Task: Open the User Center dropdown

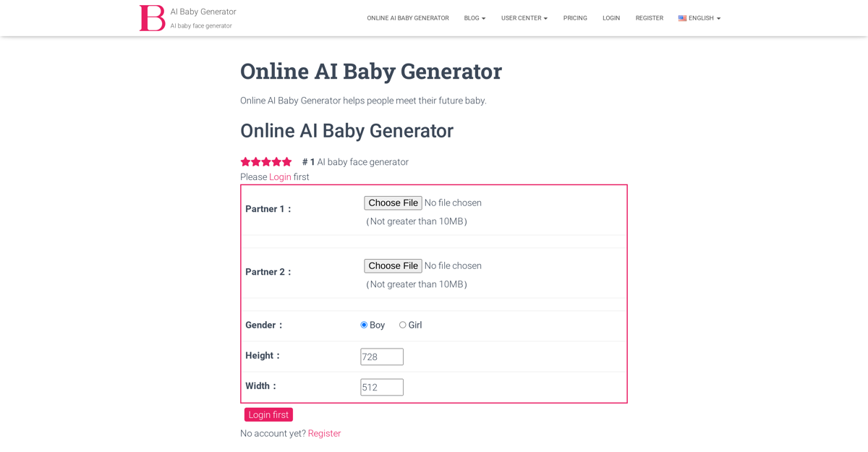Action: (x=524, y=18)
